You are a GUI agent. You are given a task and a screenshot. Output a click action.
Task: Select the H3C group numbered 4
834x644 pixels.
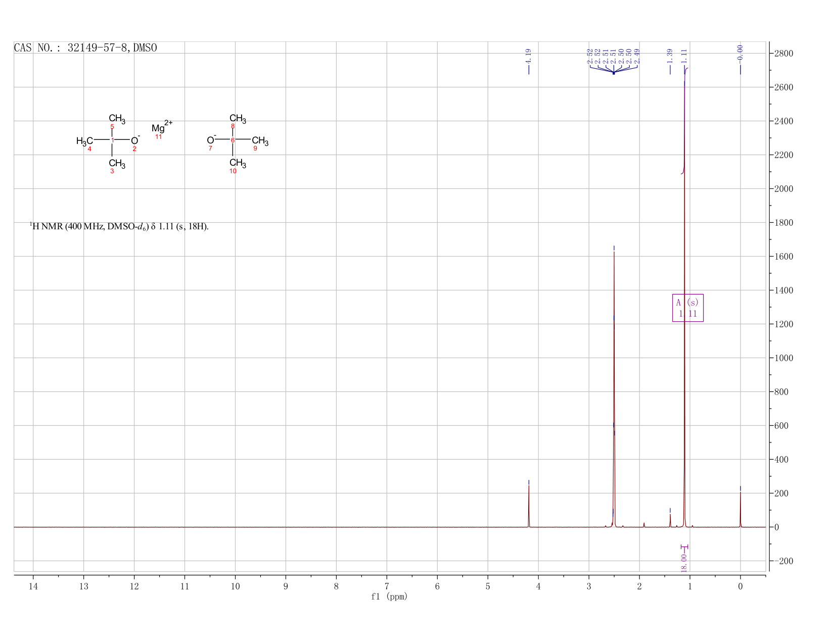click(84, 141)
